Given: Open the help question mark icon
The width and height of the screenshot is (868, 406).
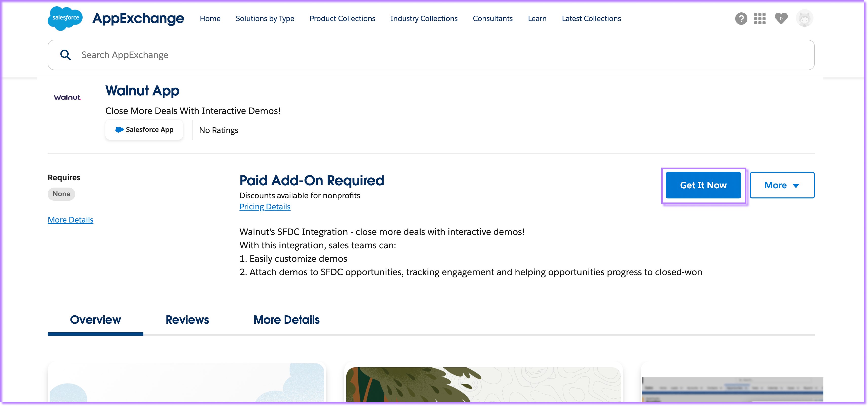Looking at the screenshot, I should click(x=741, y=18).
